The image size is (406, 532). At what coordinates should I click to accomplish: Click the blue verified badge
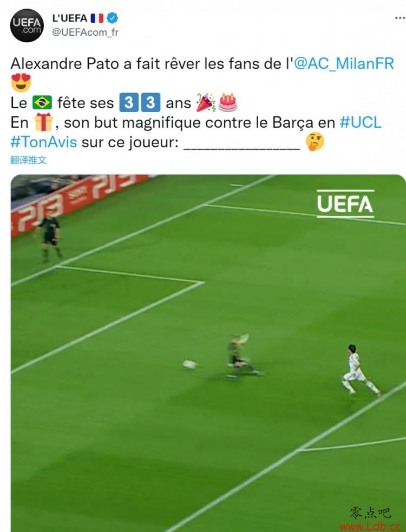click(113, 18)
